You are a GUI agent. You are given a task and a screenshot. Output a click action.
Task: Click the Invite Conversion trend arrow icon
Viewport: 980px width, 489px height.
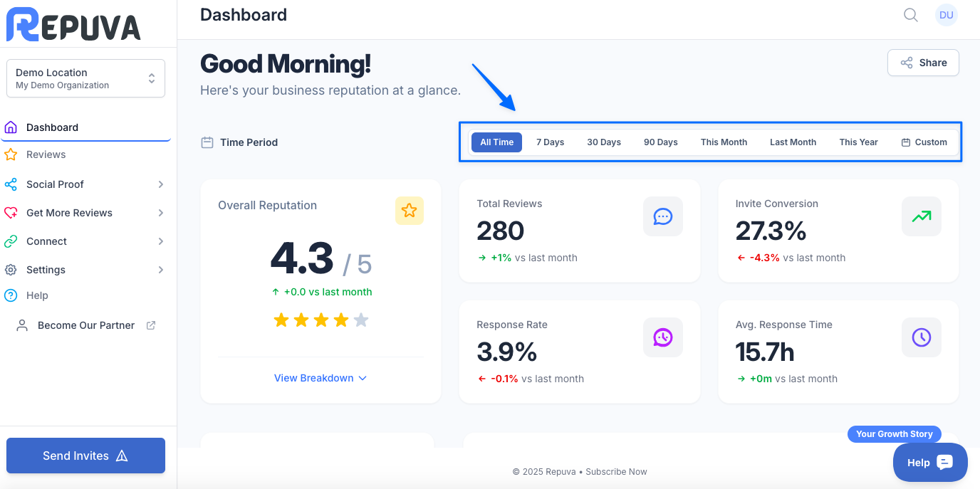click(921, 216)
